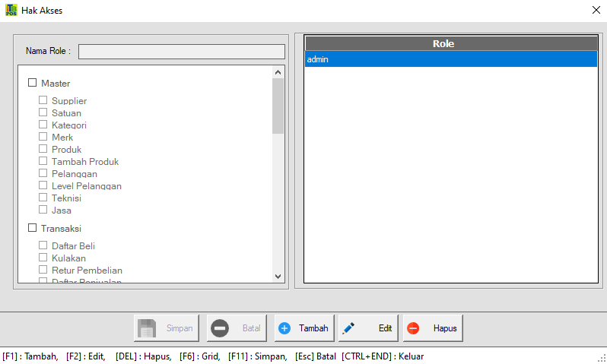Click the '[F11] : Simpan,' status bar hint
This screenshot has width=607, height=364.
coord(257,356)
